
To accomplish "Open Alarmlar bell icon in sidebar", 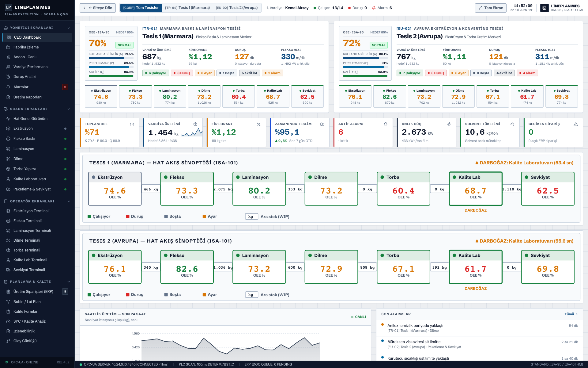I will click(8, 87).
